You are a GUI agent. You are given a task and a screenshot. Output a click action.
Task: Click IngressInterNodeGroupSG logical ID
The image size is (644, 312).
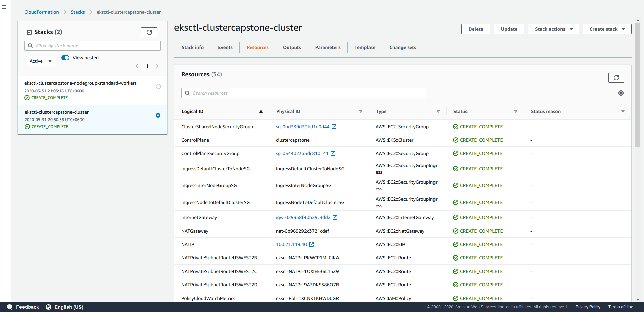point(209,185)
